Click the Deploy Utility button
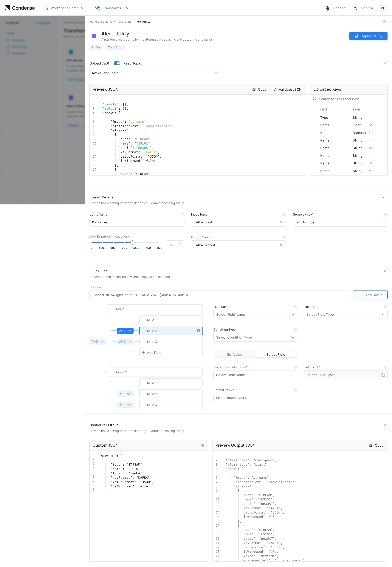392x567 pixels. [x=368, y=36]
